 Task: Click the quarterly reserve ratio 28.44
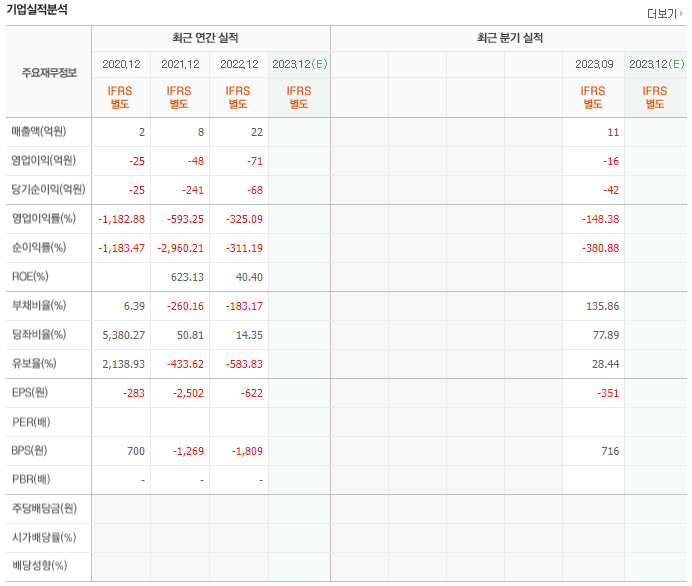pos(606,364)
